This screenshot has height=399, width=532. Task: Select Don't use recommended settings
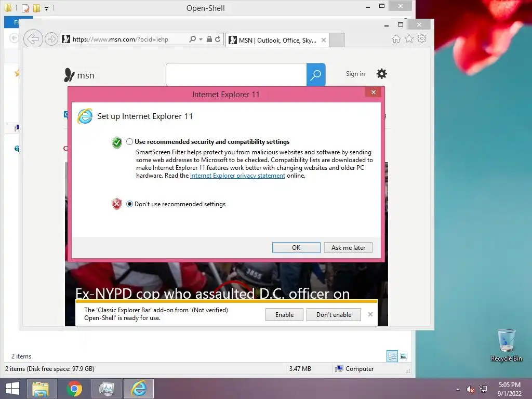129,204
